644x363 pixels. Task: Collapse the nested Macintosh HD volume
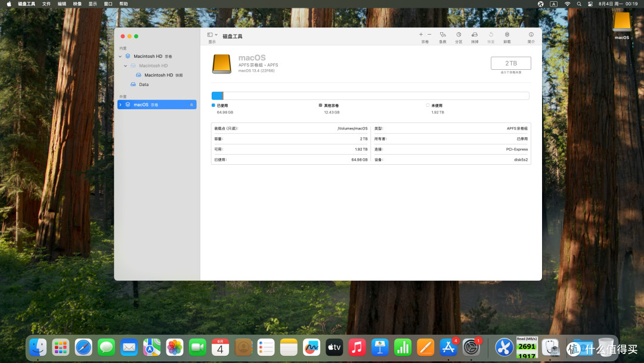pyautogui.click(x=125, y=66)
